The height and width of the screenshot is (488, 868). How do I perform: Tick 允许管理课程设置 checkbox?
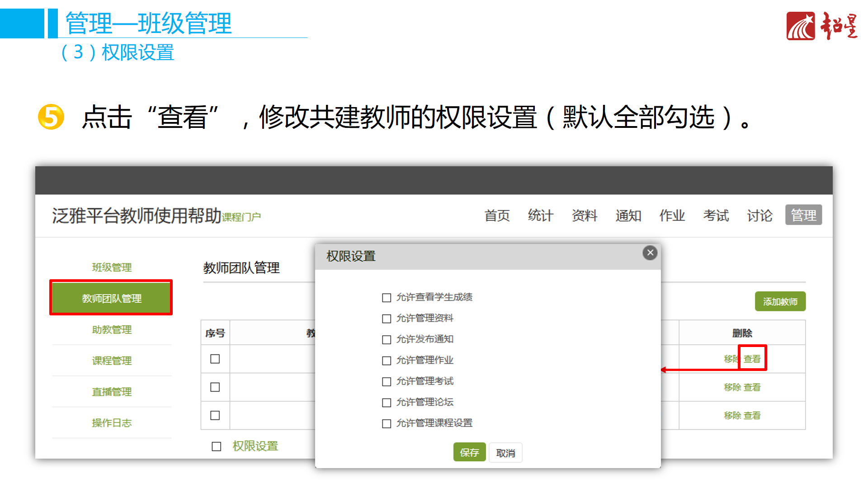[x=387, y=423]
